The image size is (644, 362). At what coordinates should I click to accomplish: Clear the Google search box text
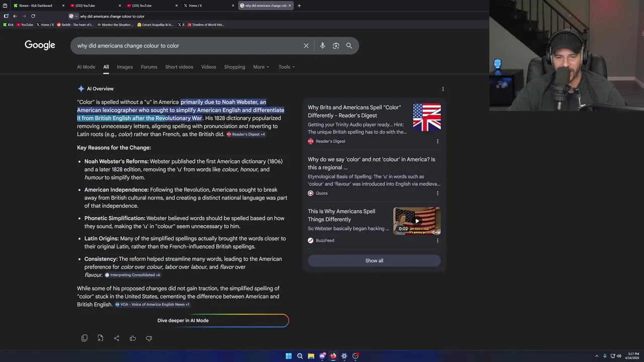coord(306,46)
